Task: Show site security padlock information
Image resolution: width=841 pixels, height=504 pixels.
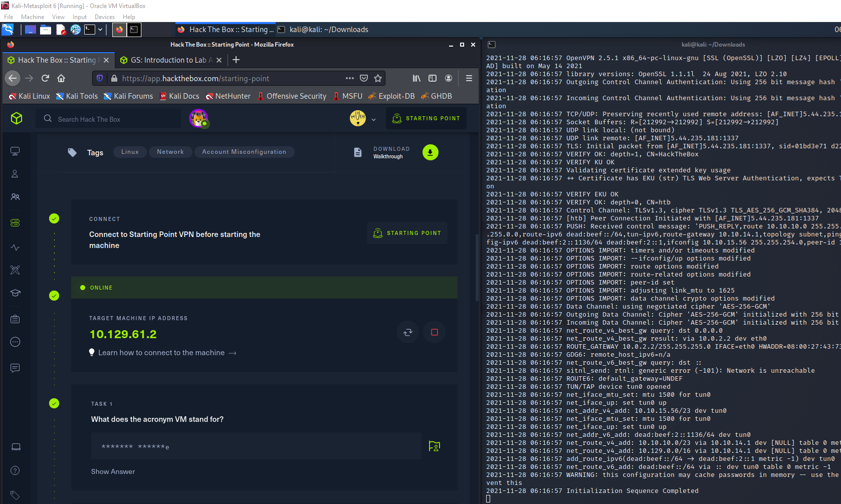Action: click(x=114, y=78)
